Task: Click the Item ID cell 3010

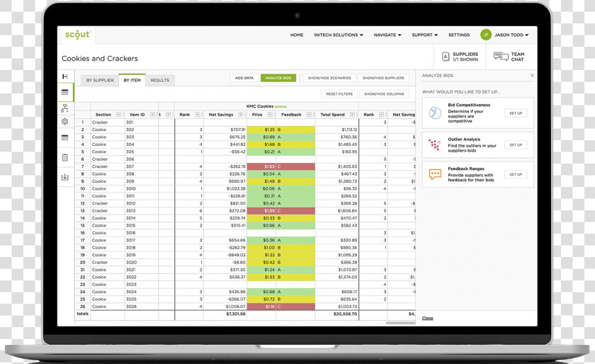Action: coord(141,188)
